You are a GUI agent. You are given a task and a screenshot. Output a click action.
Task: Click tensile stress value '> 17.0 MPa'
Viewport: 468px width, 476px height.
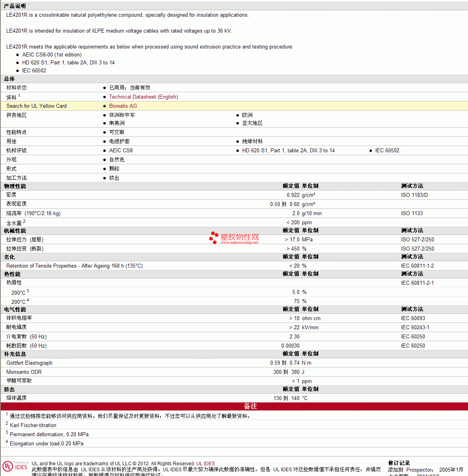298,239
